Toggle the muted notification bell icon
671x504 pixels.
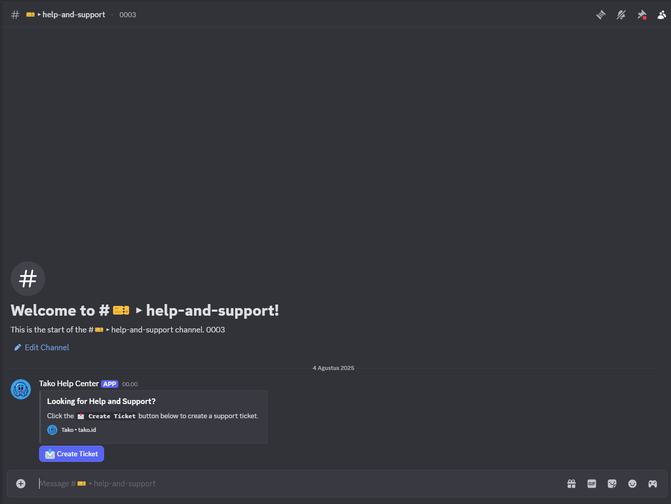(x=621, y=15)
